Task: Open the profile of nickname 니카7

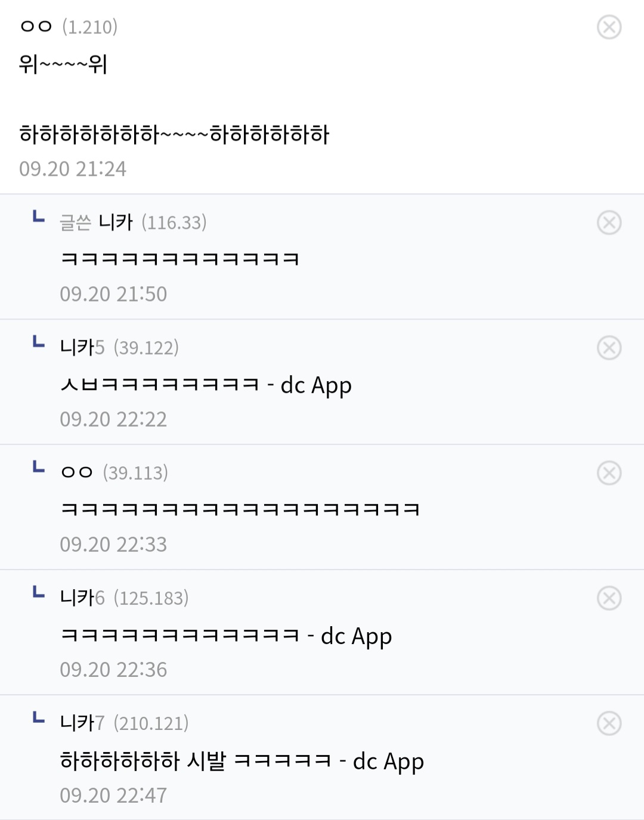Action: pyautogui.click(x=82, y=723)
